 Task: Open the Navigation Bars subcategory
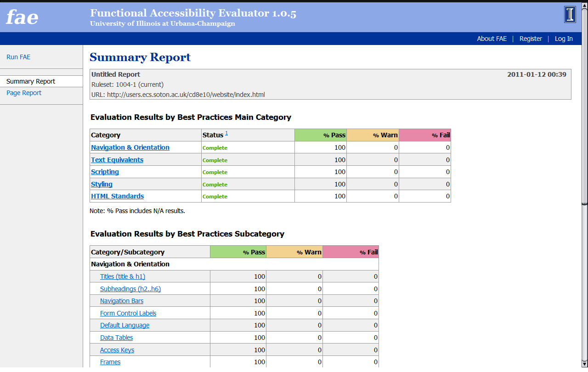[x=122, y=301]
